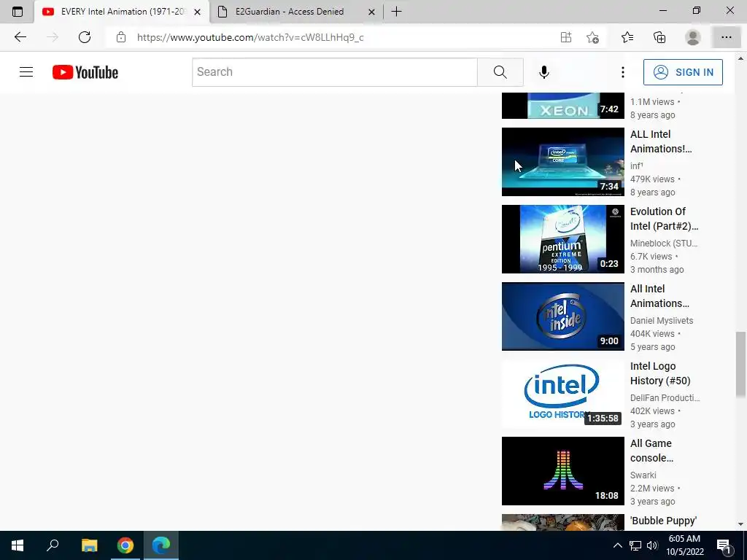This screenshot has height=560, width=747.
Task: Close the EVERY Intel Animation tab
Action: (197, 12)
